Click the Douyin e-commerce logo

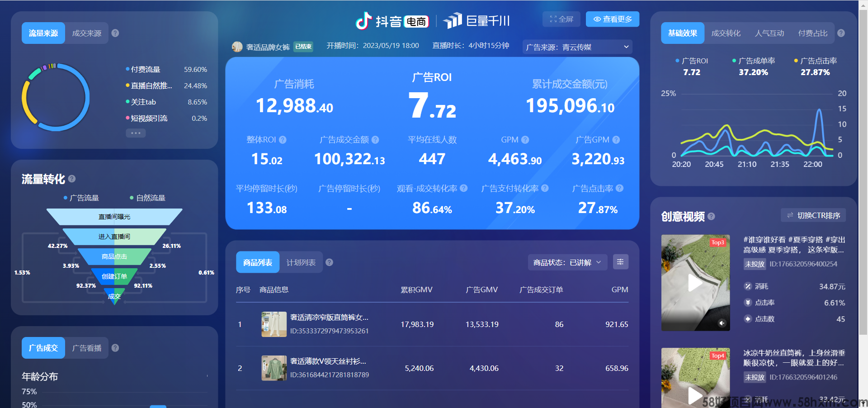[x=392, y=21]
